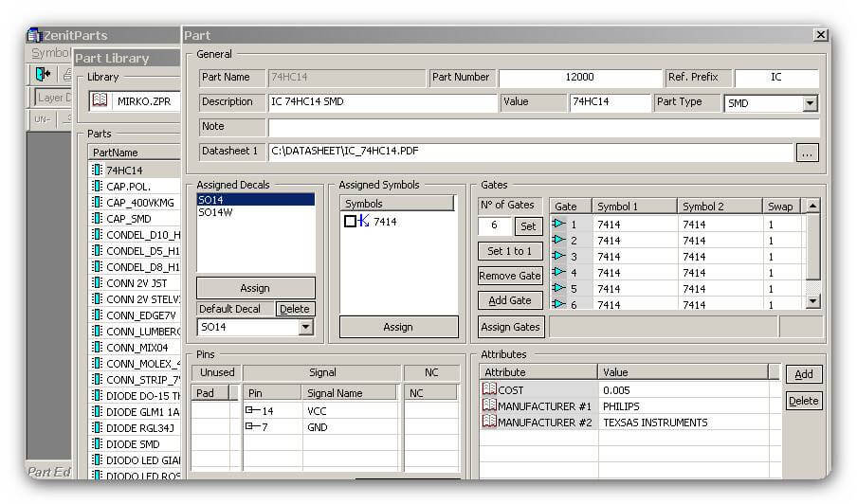The image size is (857, 504).
Task: Toggle the 7414 symbol checkbox
Action: (351, 221)
